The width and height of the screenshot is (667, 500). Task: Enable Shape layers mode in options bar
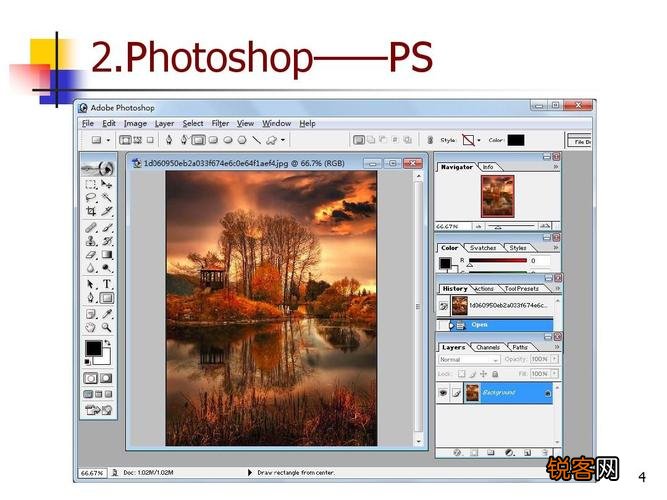click(x=125, y=140)
